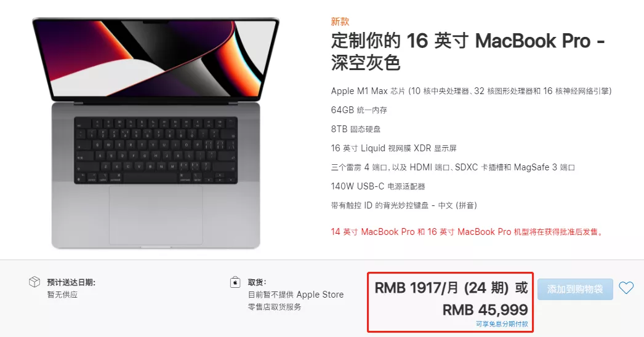
Task: Click the Apple M1 Max chip spec line
Action: click(x=472, y=91)
